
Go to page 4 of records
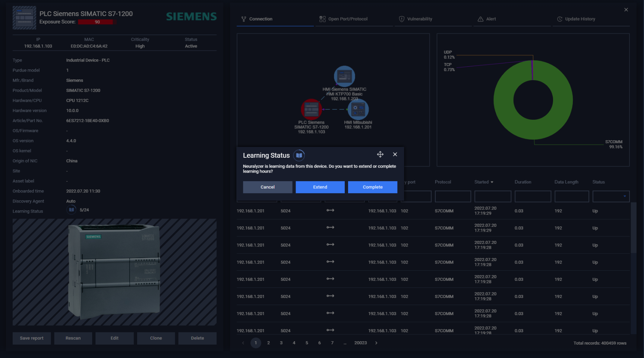[294, 343]
